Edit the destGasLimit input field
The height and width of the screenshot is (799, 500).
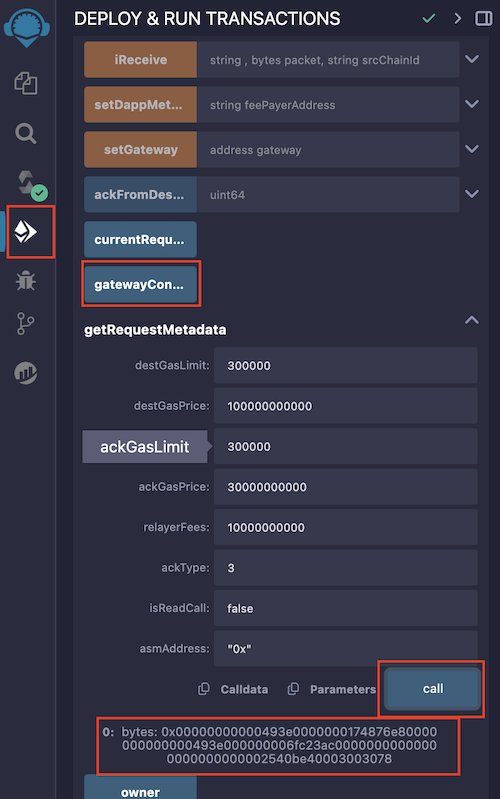pyautogui.click(x=346, y=365)
